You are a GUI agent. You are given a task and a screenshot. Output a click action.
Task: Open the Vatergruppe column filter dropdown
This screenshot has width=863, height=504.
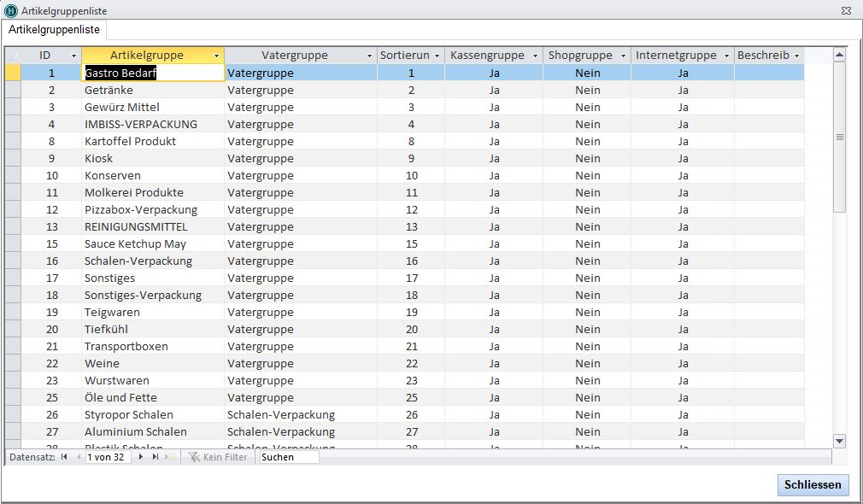click(369, 56)
